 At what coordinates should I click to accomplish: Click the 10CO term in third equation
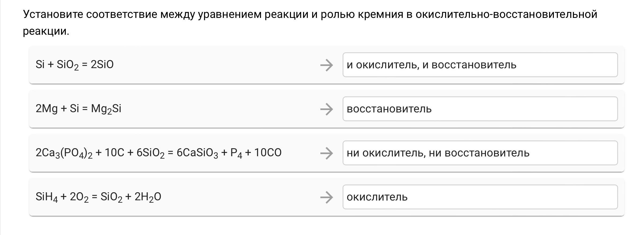pos(268,153)
